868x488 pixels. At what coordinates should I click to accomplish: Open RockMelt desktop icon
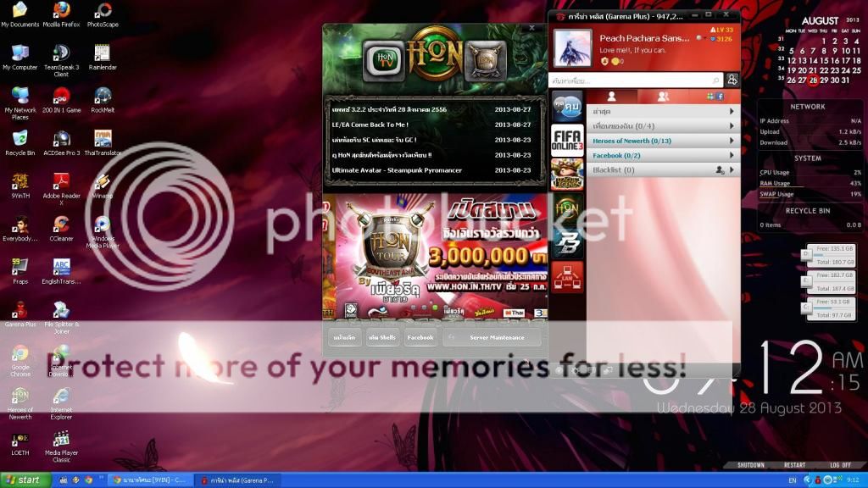pos(103,100)
